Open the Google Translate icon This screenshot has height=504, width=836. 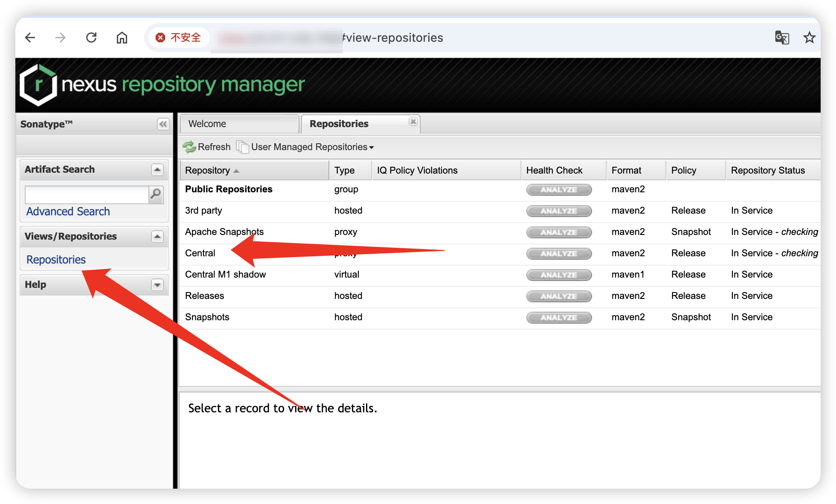click(x=782, y=38)
